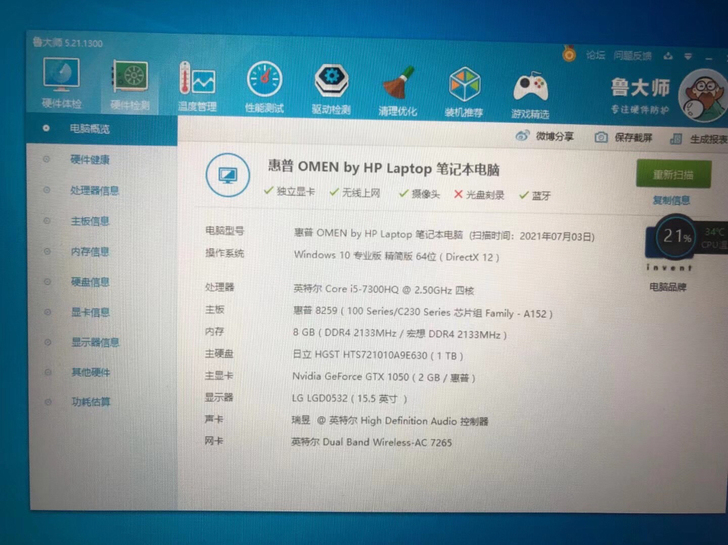
Task: Open 清理优化 cleanup broom icon
Action: click(x=397, y=91)
